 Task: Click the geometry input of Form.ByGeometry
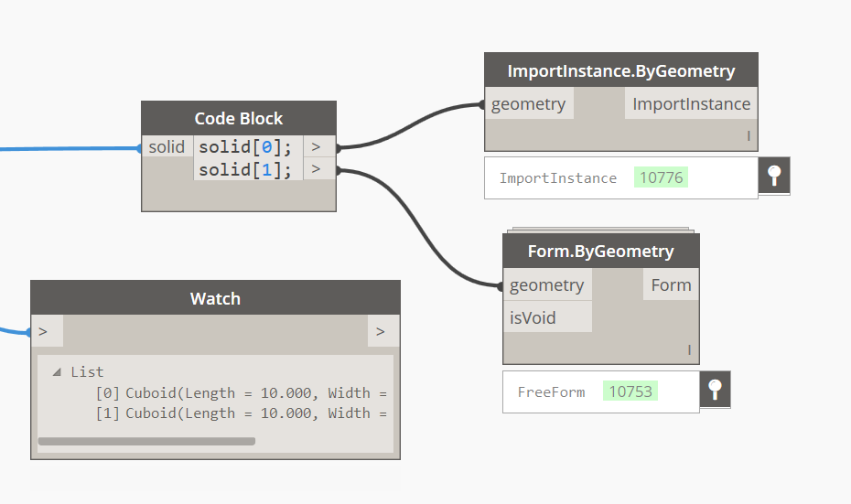tap(547, 285)
